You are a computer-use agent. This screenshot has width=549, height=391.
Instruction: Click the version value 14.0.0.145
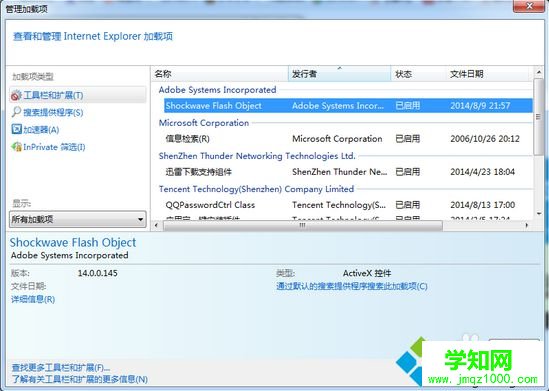point(98,273)
